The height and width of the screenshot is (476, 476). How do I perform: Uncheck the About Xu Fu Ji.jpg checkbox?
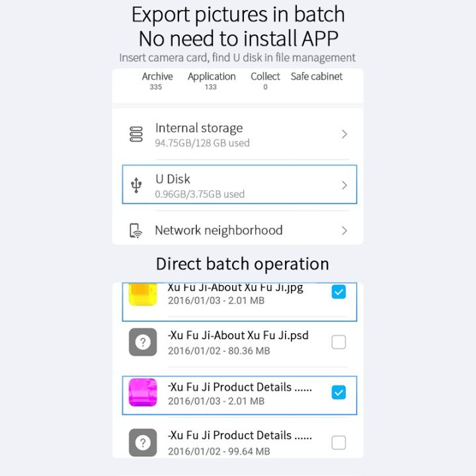tap(338, 292)
